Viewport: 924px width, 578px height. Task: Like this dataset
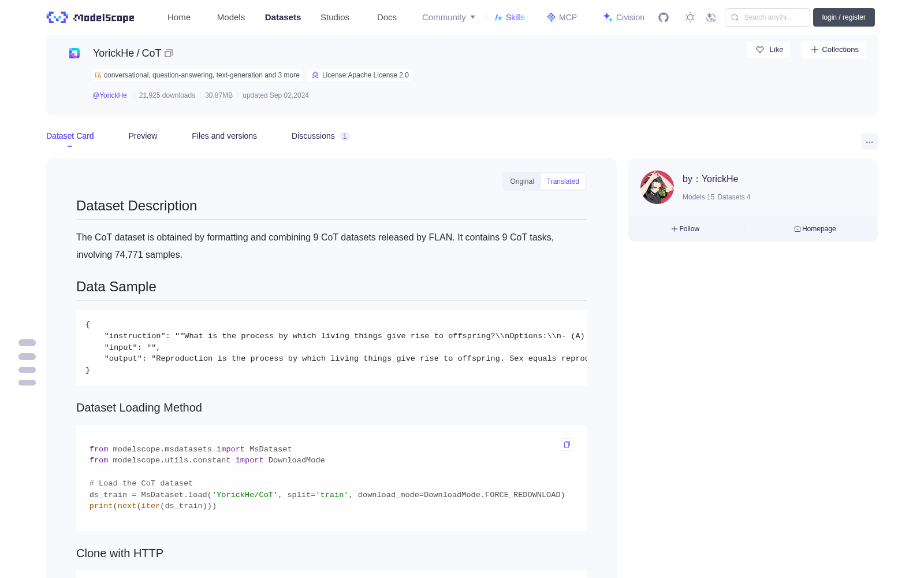pos(769,50)
